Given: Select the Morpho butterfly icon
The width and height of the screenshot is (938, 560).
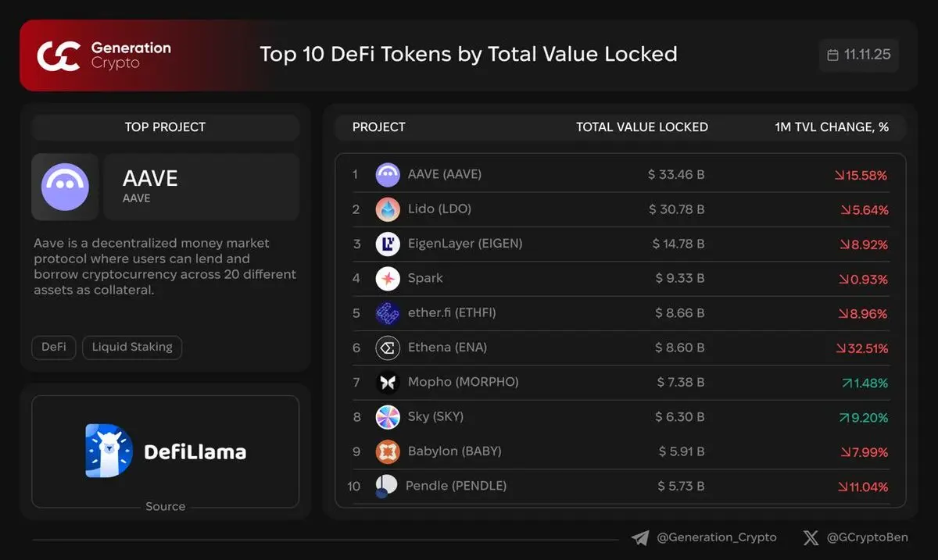Looking at the screenshot, I should 388,383.
